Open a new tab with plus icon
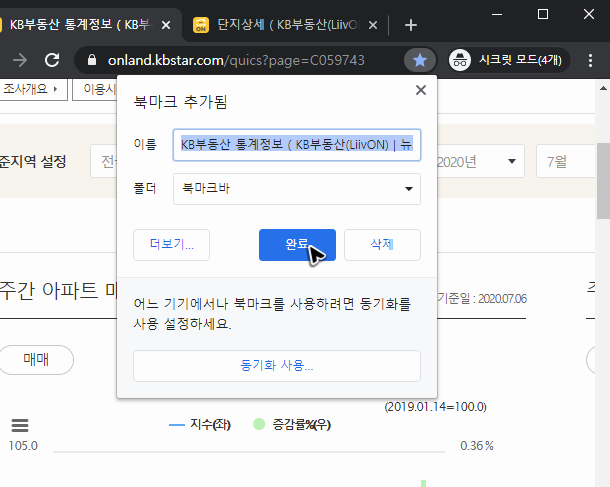This screenshot has height=487, width=610. pyautogui.click(x=410, y=25)
